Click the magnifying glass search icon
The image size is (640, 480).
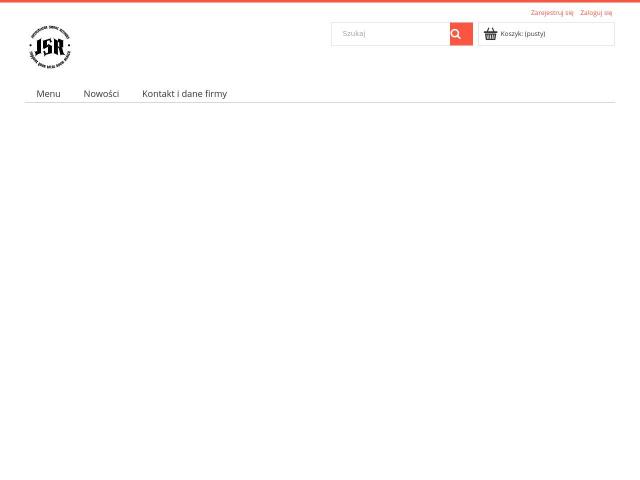(x=456, y=34)
